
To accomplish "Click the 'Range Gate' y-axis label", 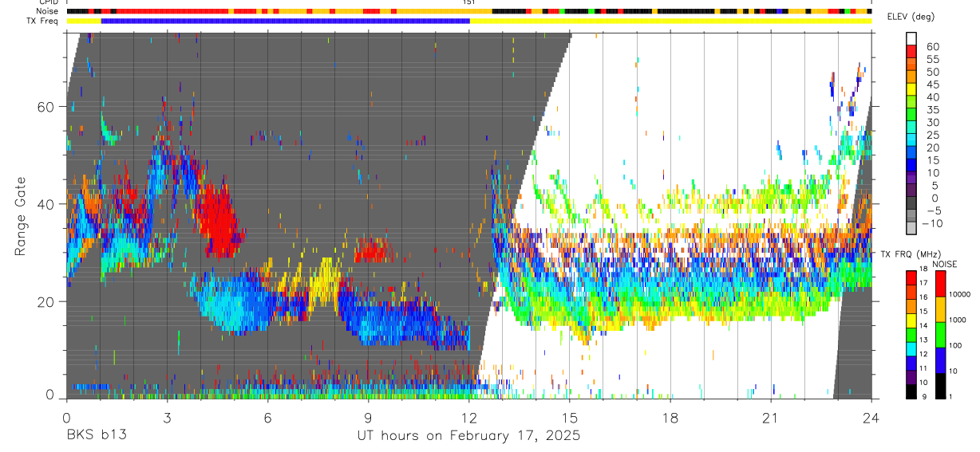I will coord(19,216).
